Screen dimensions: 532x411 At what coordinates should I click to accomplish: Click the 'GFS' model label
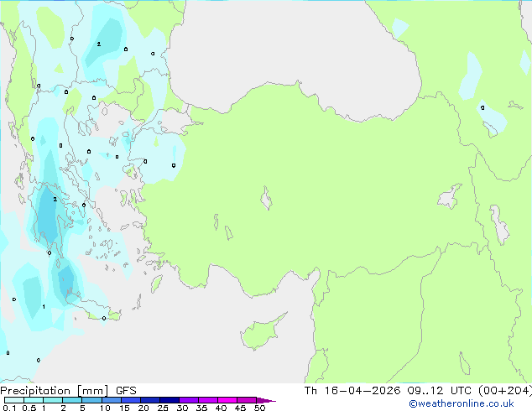coord(126,391)
